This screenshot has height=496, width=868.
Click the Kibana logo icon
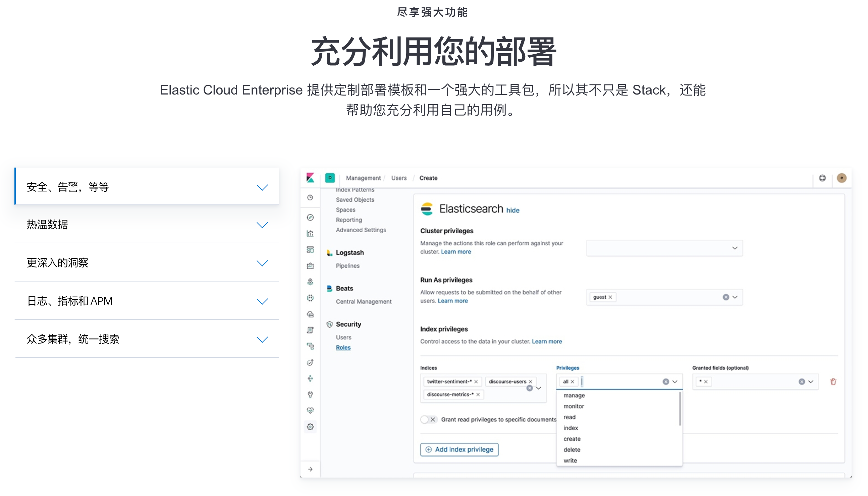(310, 178)
